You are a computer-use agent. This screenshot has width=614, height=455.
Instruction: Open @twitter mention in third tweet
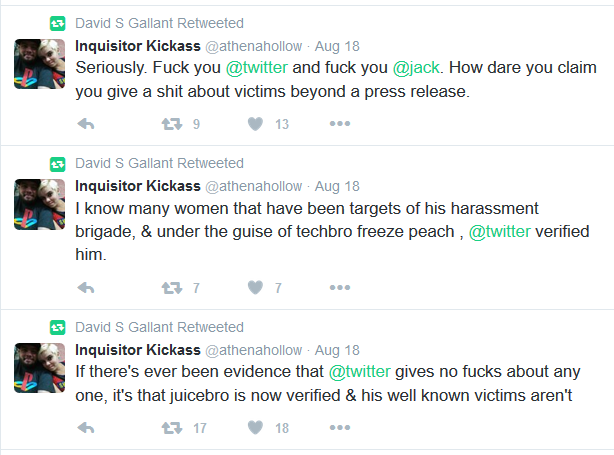(359, 372)
